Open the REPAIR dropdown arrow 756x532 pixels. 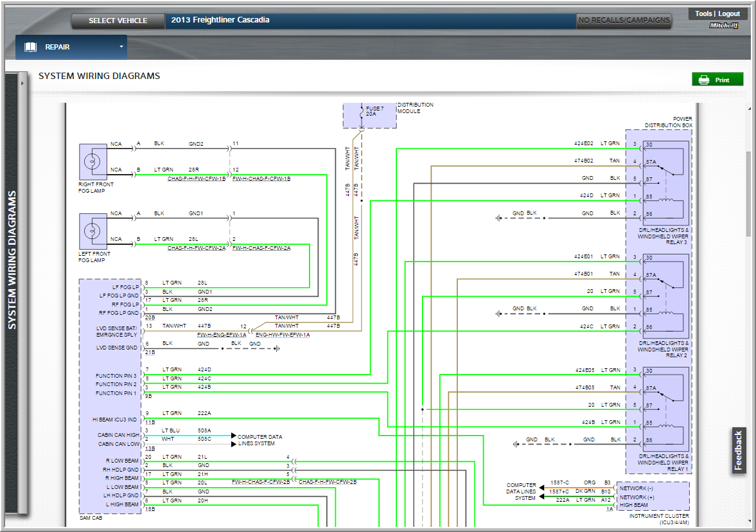click(121, 47)
